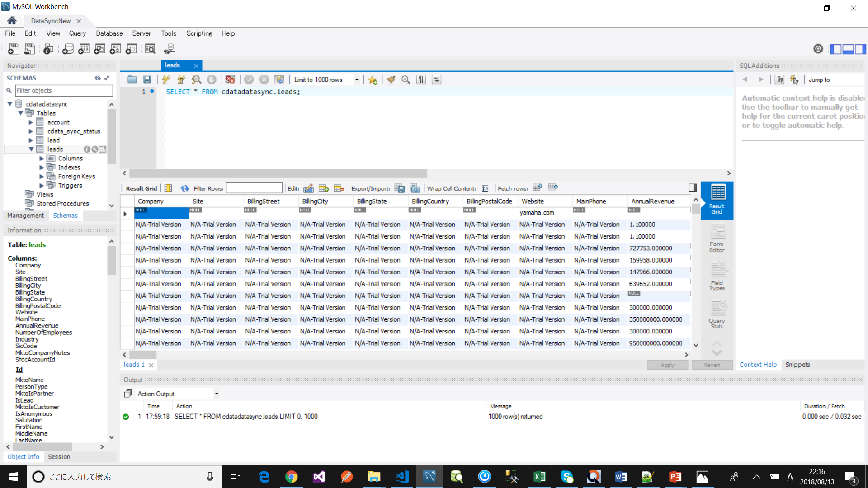Open the Action Output dropdown
The height and width of the screenshot is (488, 868).
click(x=217, y=394)
